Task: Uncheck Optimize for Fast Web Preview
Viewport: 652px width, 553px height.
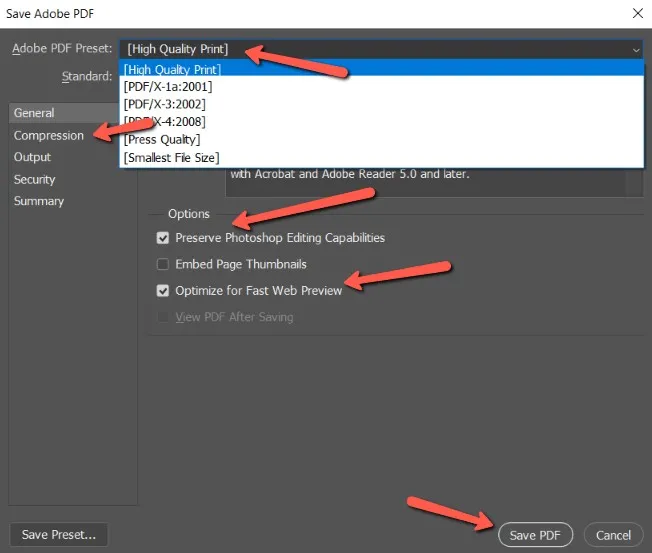Action: (163, 290)
